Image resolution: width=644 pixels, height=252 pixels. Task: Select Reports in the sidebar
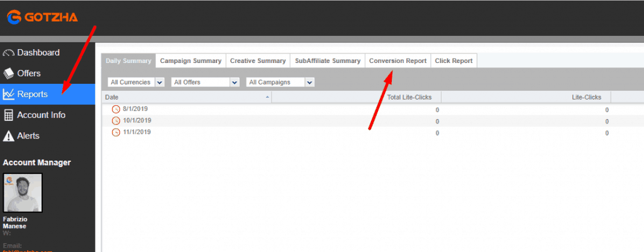48,94
